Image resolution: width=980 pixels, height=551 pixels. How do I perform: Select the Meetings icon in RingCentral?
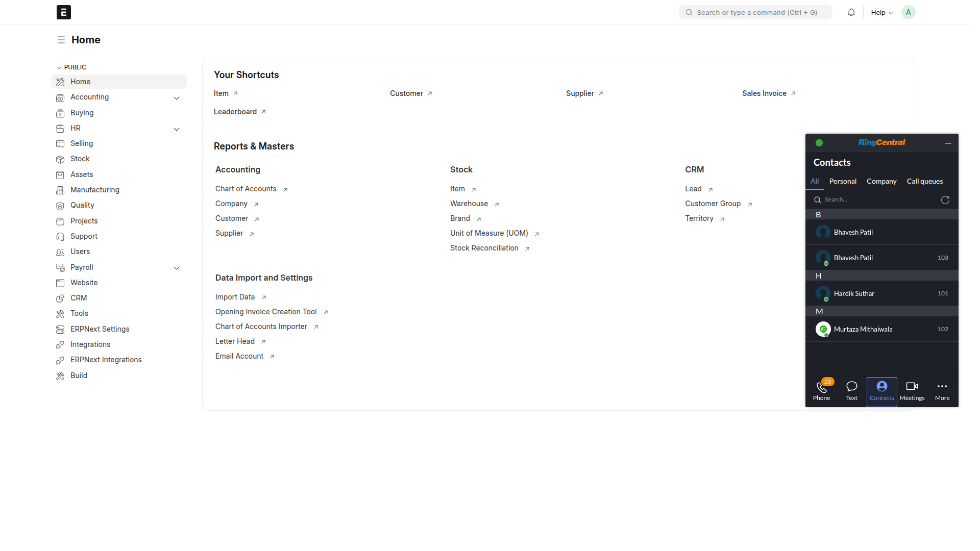[x=912, y=390]
